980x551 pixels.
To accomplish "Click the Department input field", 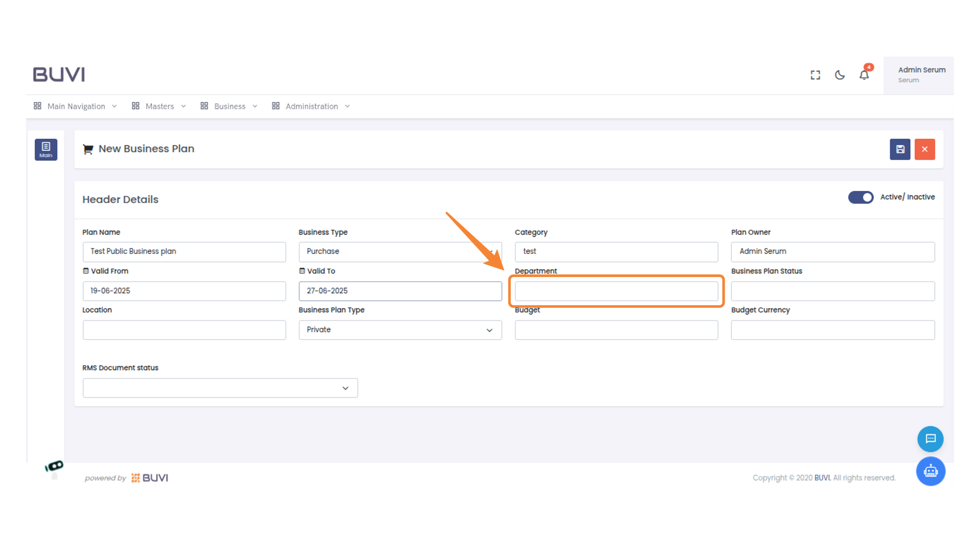I will [616, 291].
